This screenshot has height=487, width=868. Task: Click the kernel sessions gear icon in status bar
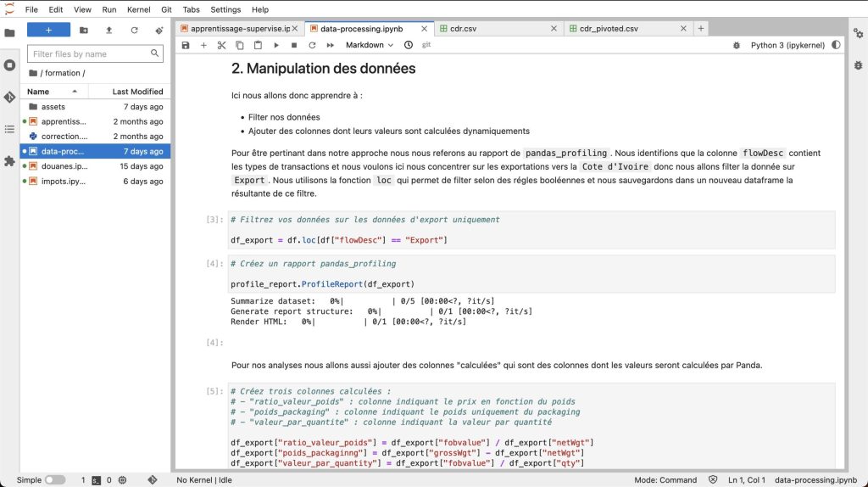pyautogui.click(x=122, y=480)
